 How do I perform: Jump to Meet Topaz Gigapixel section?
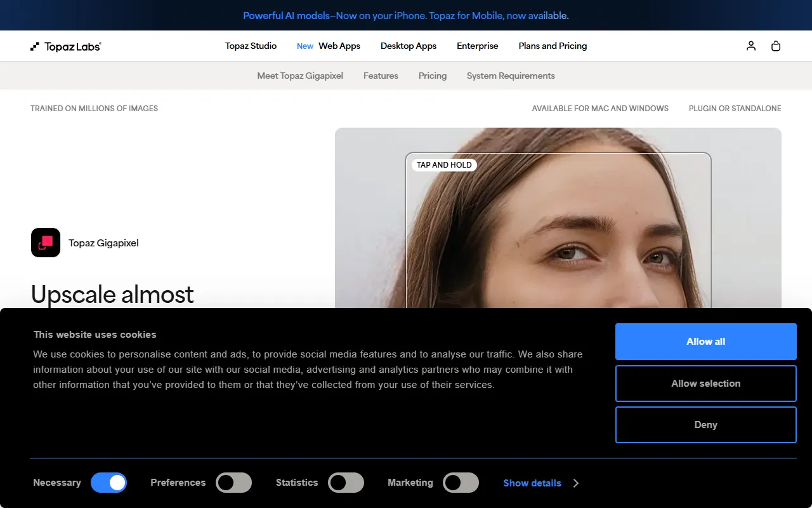click(x=300, y=76)
